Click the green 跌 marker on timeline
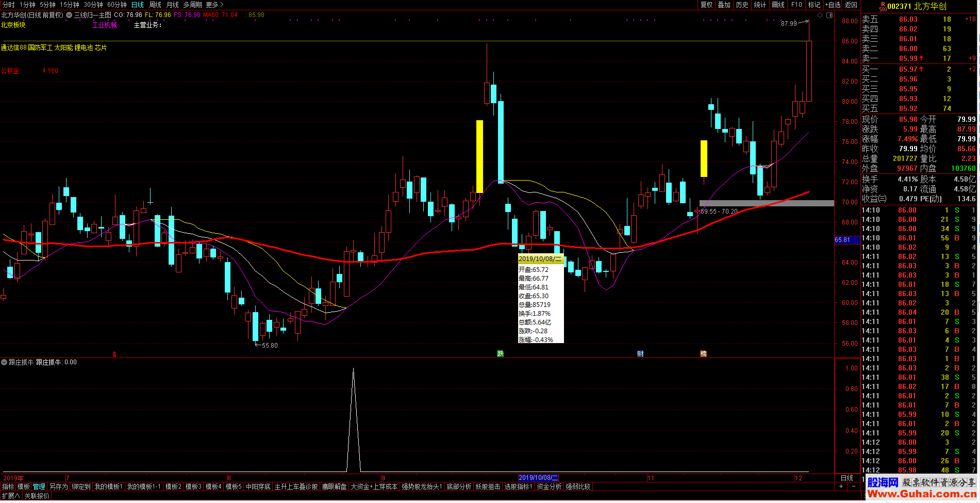The image size is (980, 503). (500, 353)
